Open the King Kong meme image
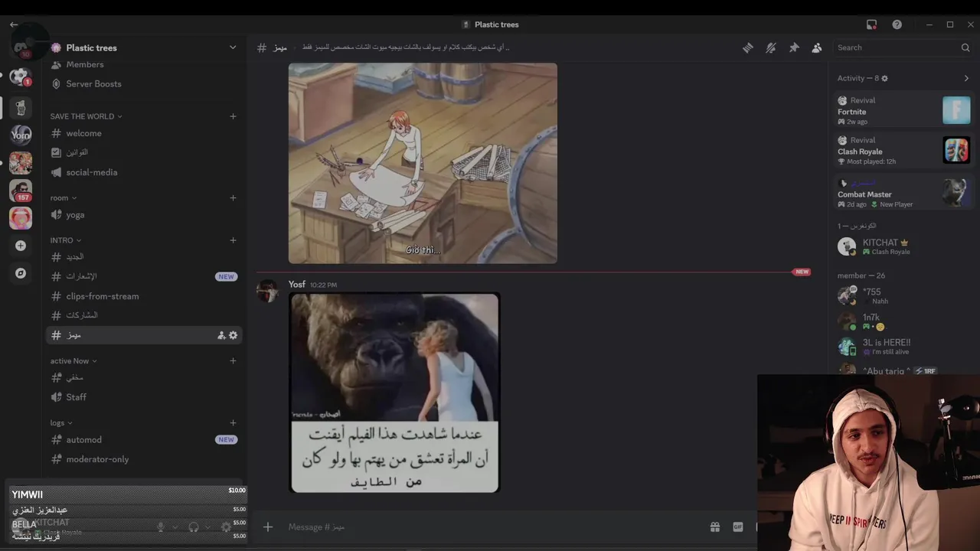 394,392
